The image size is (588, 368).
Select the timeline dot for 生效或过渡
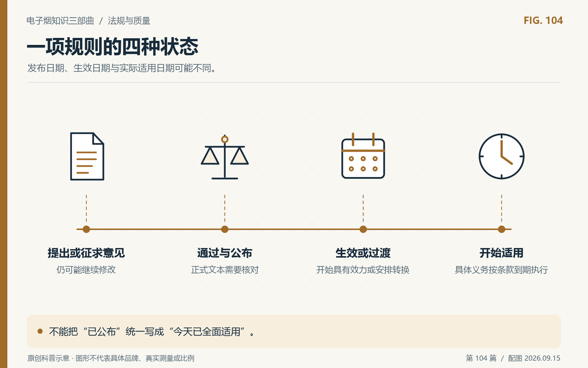363,229
